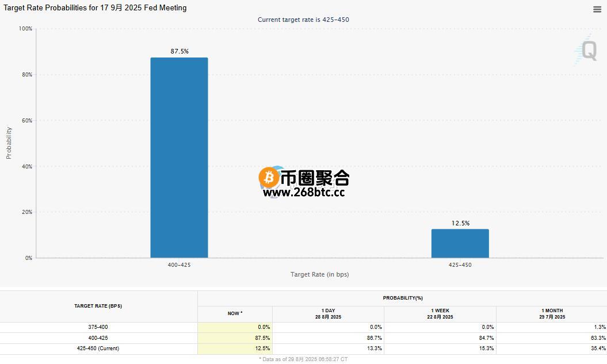Click the chart title for the 2025 Fed Meeting
This screenshot has width=607, height=364.
95,7
